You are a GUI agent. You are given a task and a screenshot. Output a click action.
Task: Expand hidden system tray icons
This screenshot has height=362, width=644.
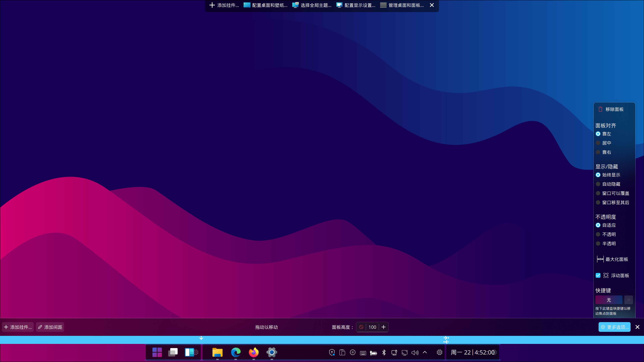point(425,352)
